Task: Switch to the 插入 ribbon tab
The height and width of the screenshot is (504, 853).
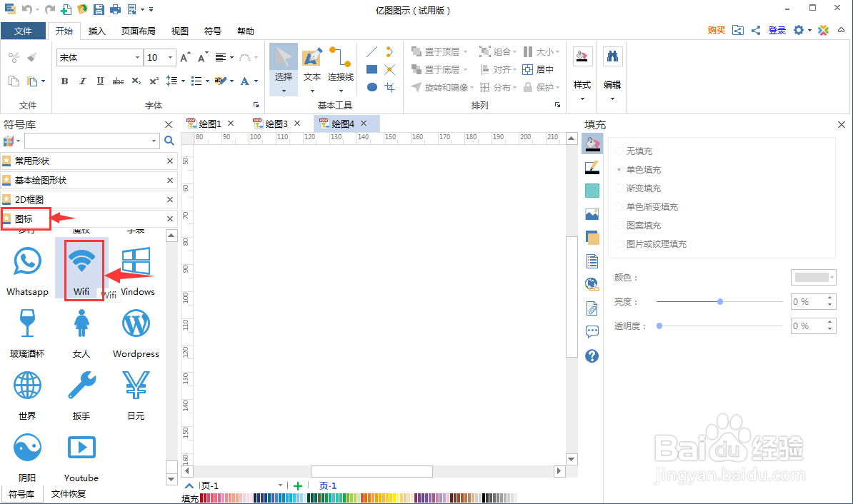Action: (97, 31)
